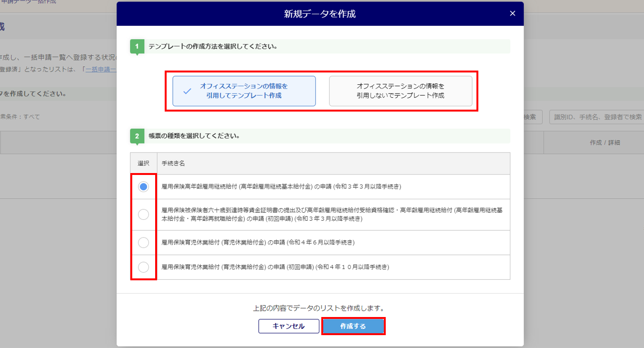Select オフィスステーションの情報を引用してテンプレート作成 option
The height and width of the screenshot is (348, 644).
pyautogui.click(x=244, y=91)
